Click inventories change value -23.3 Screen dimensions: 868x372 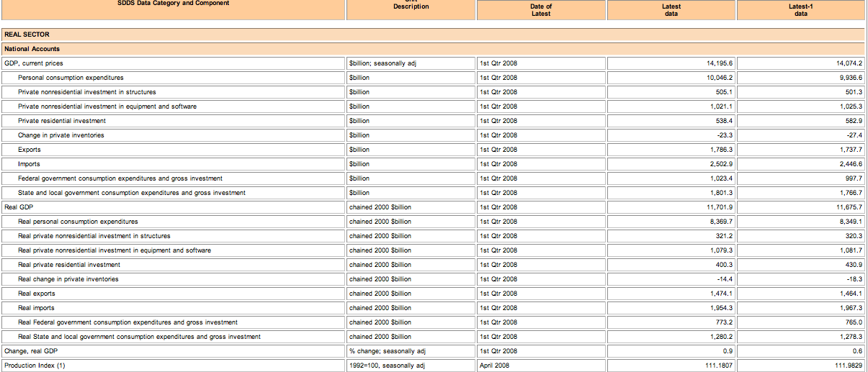(x=725, y=135)
